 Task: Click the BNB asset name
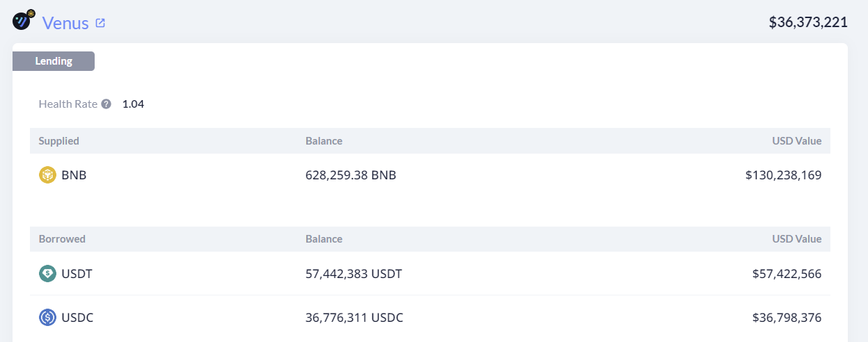click(x=74, y=175)
